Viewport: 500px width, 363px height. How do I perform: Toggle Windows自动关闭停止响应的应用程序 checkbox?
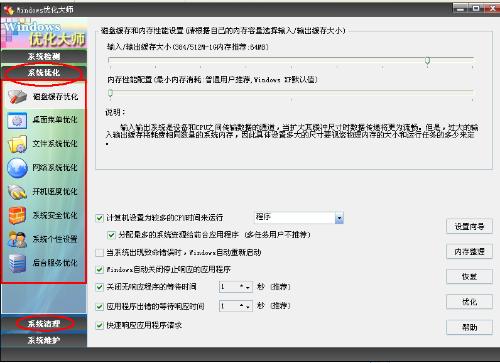click(x=99, y=269)
